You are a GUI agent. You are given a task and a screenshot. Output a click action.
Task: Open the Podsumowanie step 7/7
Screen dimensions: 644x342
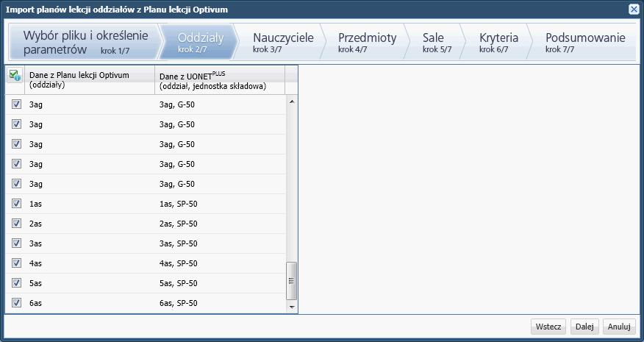tap(585, 42)
